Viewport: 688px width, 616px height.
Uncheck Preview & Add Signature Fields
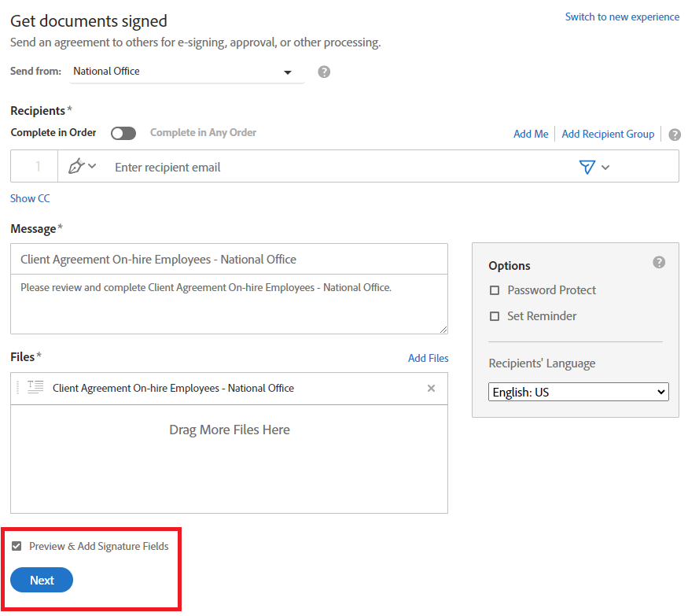pos(17,546)
